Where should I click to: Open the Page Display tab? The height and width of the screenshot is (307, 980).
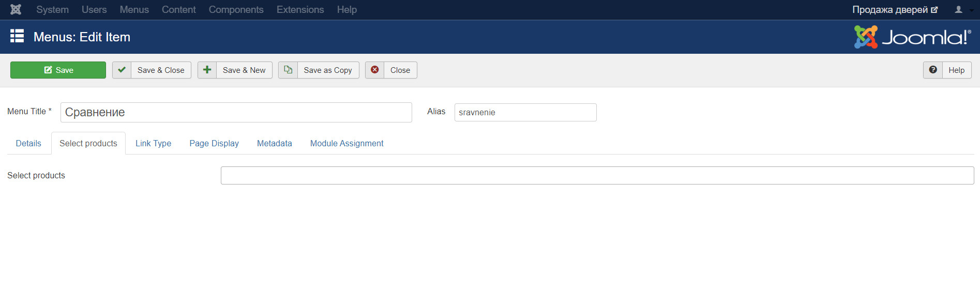(214, 143)
